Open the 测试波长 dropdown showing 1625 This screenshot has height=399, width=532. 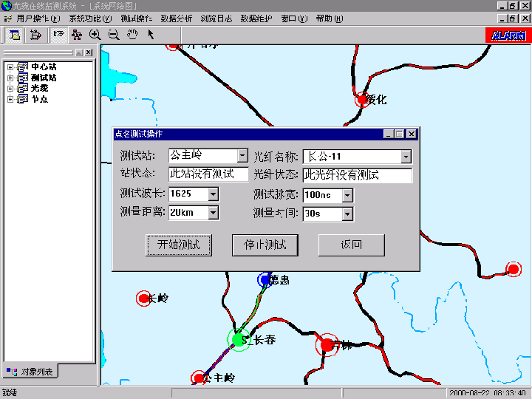213,194
